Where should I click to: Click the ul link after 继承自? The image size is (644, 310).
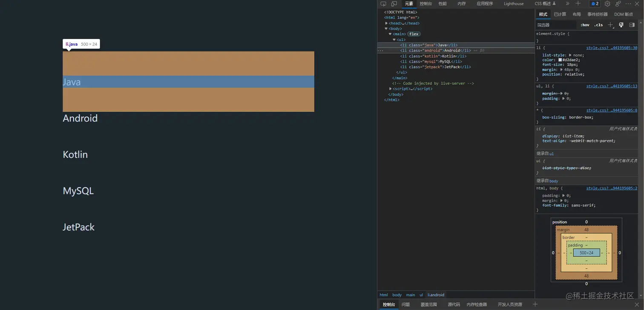pos(552,154)
